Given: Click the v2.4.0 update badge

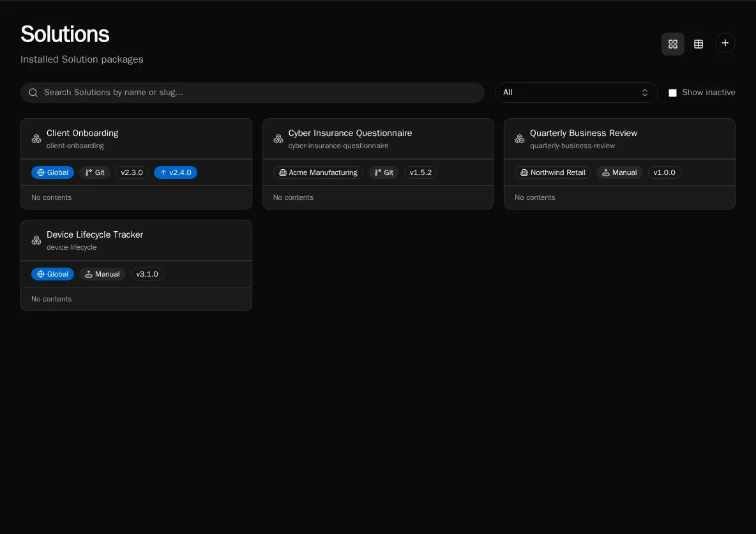Looking at the screenshot, I should coord(176,172).
